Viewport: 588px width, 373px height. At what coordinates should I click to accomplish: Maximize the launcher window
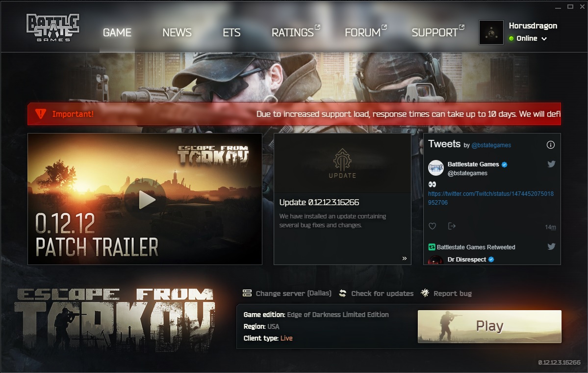570,6
